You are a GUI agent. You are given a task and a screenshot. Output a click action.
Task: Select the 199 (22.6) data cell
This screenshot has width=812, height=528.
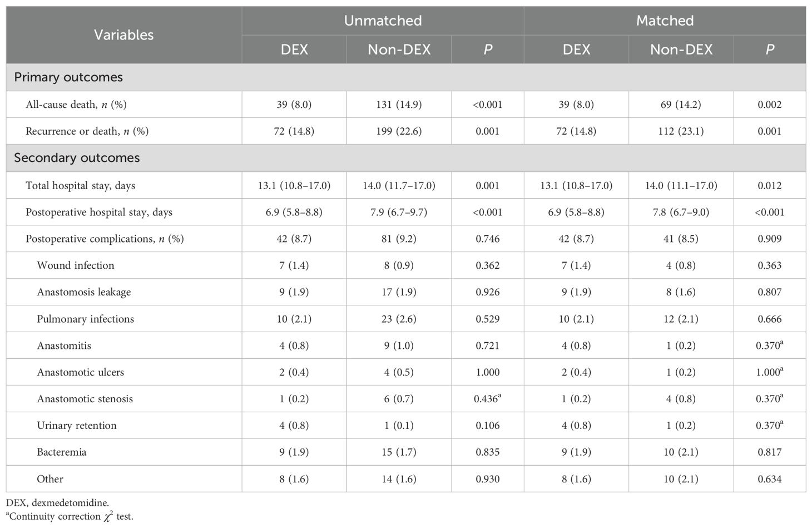point(399,131)
